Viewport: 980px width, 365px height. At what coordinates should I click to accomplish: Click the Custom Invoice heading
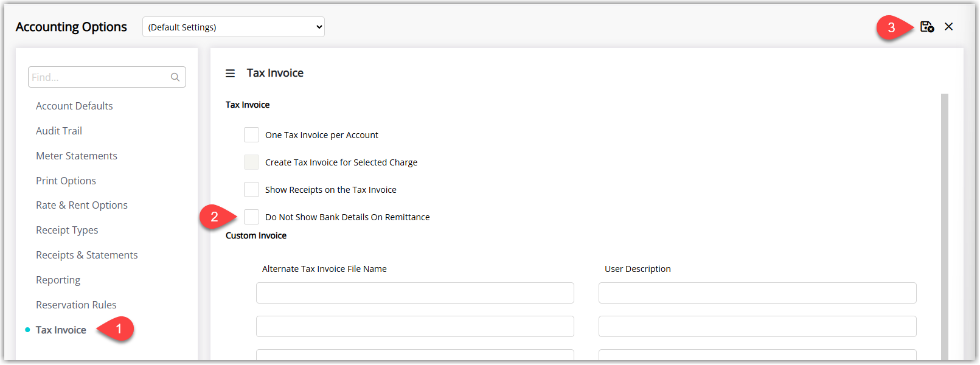click(256, 235)
